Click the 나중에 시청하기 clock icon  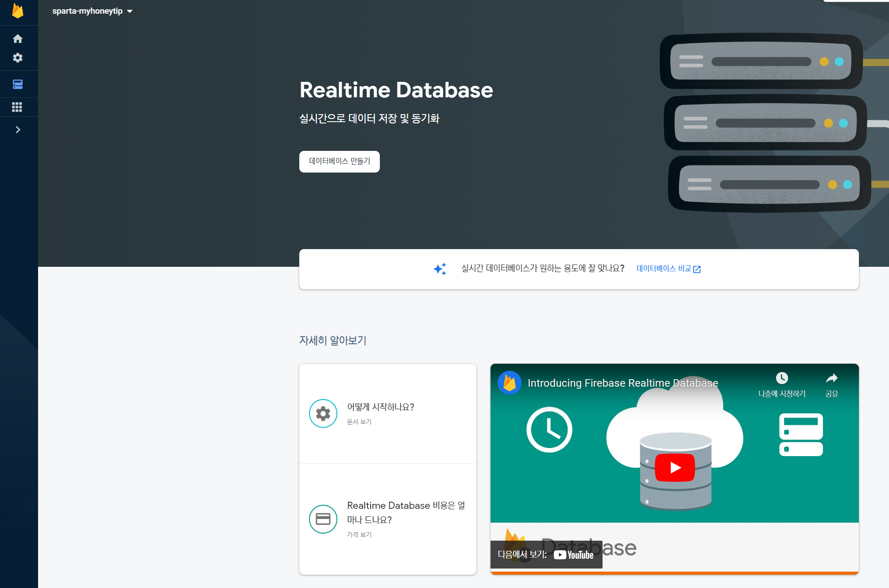782,378
